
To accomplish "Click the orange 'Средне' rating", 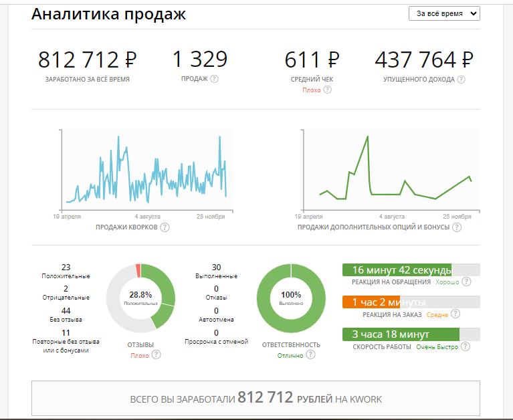I will (x=437, y=315).
